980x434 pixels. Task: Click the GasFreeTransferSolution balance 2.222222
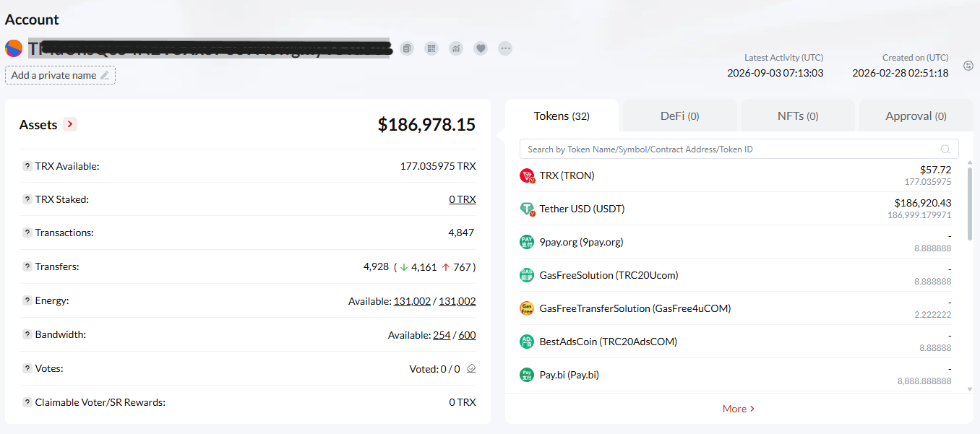tap(933, 315)
